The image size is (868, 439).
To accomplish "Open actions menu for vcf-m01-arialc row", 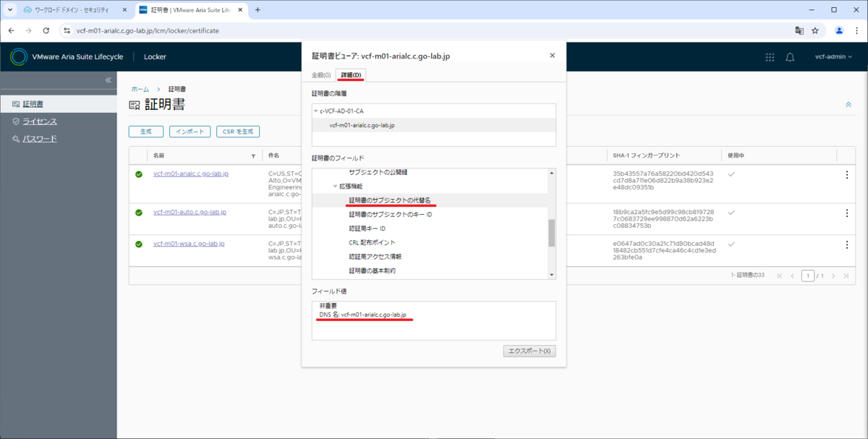I will pos(847,174).
